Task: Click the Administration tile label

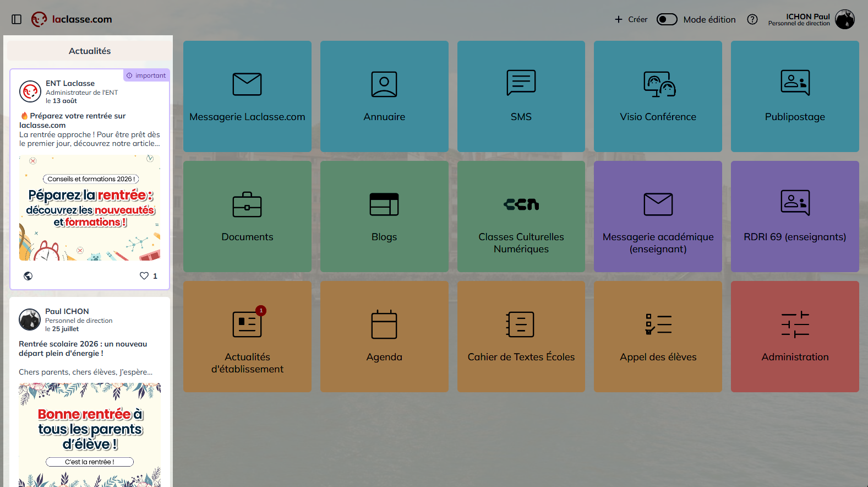Action: (795, 357)
